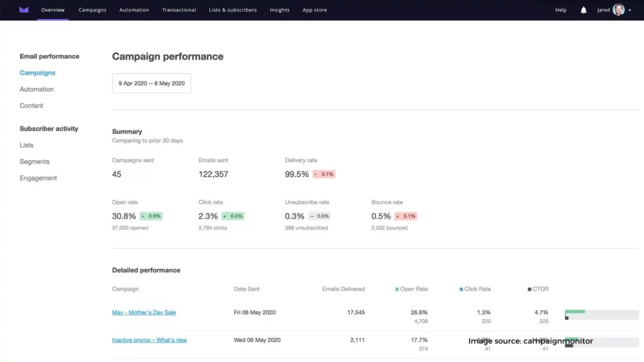The width and height of the screenshot is (644, 362).
Task: Open Inactive promo - What's new campaign
Action: 149,340
